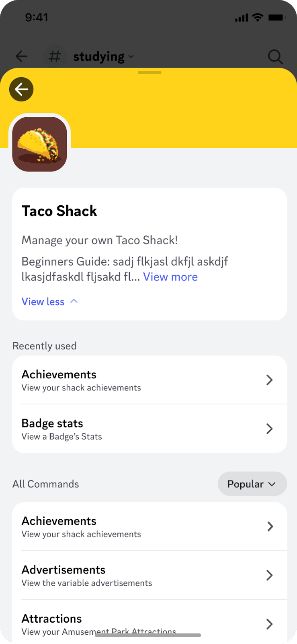Click the hashtag channel icon next to studying
Screen dimensions: 297x644
[55, 56]
